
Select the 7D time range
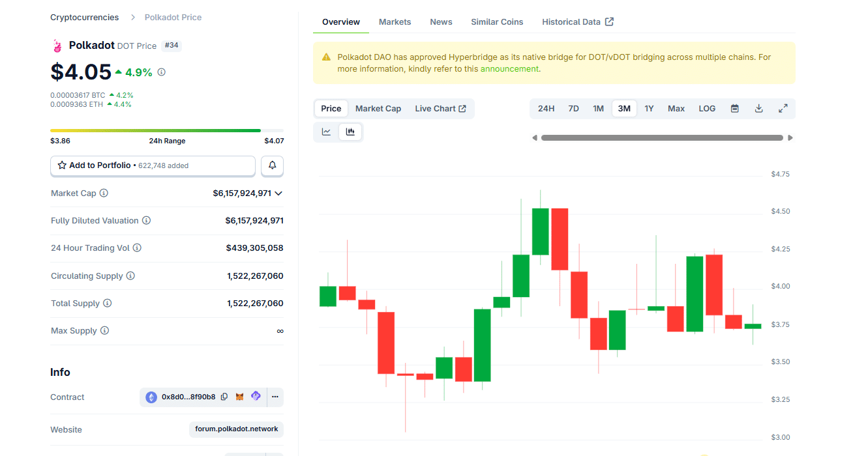(573, 109)
